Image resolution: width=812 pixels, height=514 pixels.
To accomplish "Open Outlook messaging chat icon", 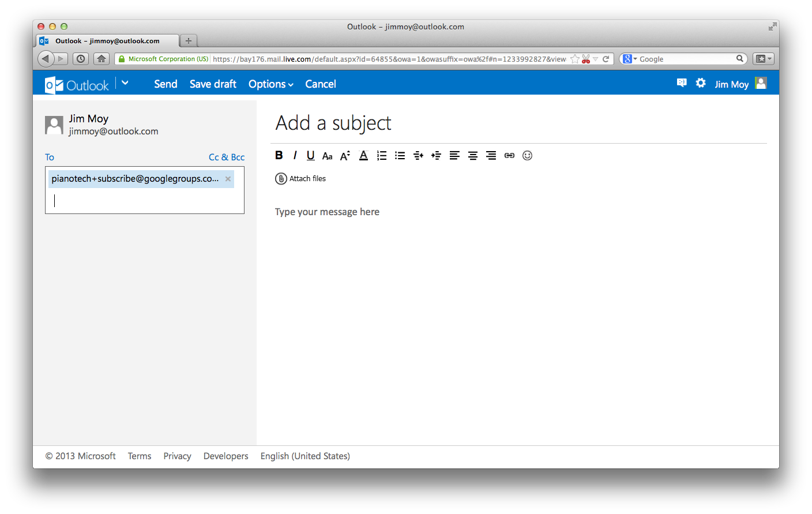I will tap(682, 83).
